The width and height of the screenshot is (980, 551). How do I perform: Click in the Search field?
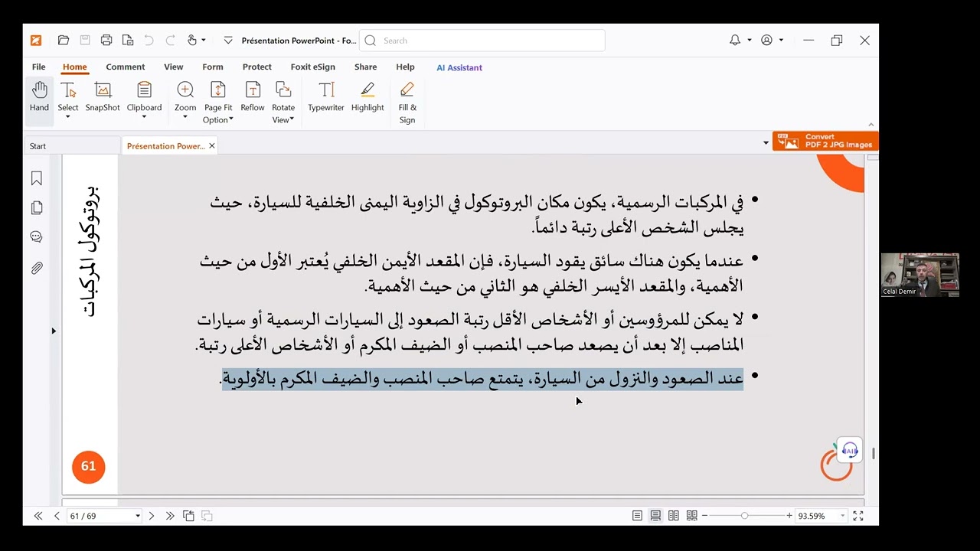coord(482,41)
